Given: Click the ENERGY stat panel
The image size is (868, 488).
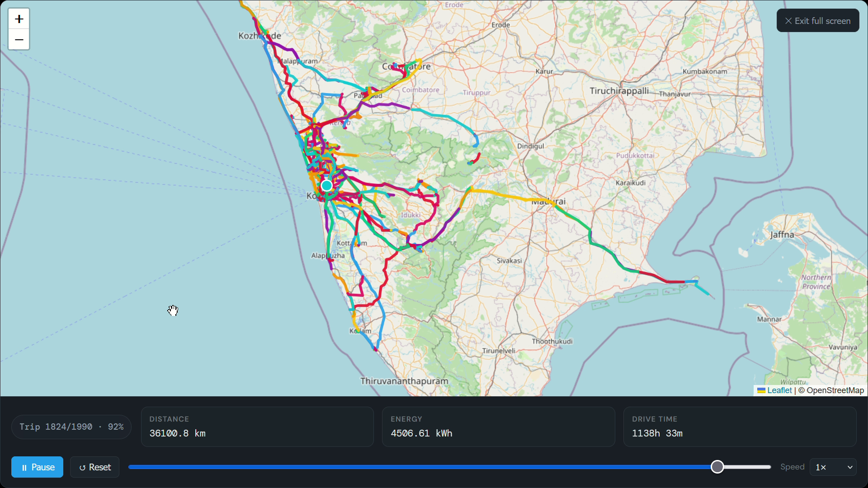Looking at the screenshot, I should click(498, 427).
